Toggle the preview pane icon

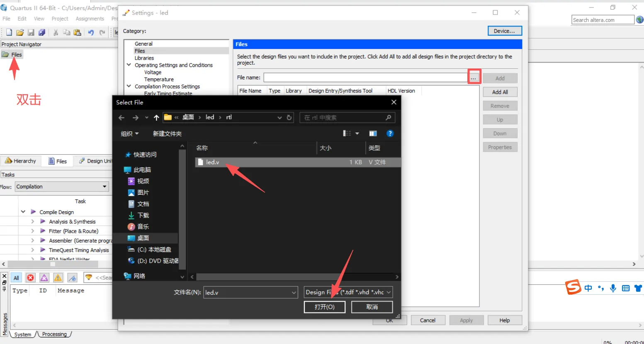pos(373,133)
